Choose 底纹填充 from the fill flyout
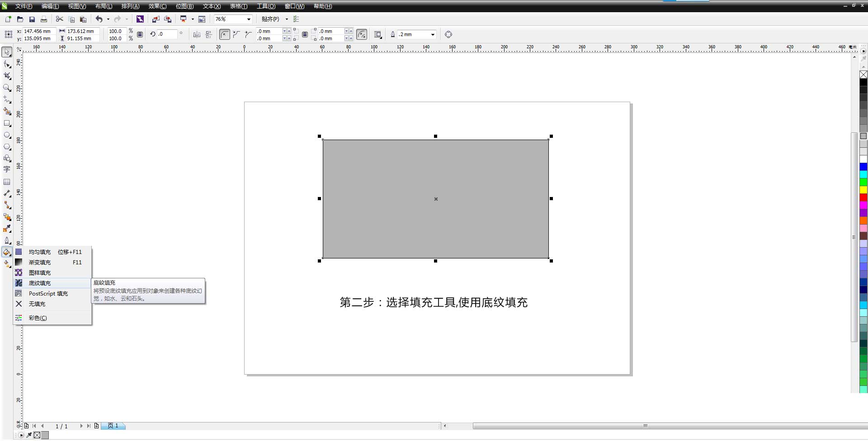This screenshot has width=868, height=441. coord(52,283)
